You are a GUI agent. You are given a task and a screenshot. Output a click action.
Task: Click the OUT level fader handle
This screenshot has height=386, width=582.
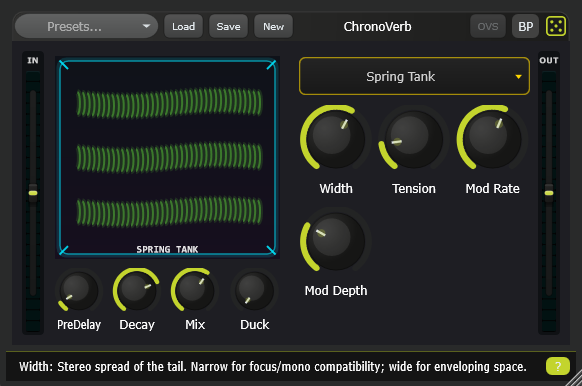[x=549, y=193]
